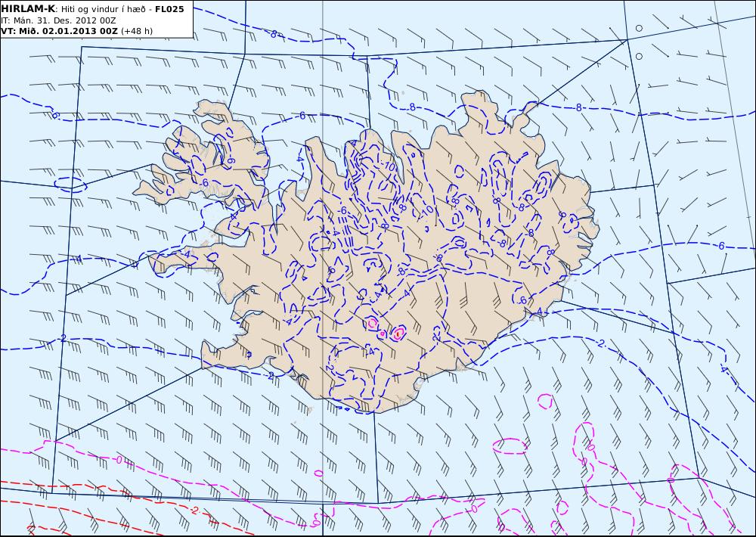Click the title line 'HIRLAM-K: Hiti og vindur í hæð - FL025'
Image resolution: width=756 pixels, height=537 pixels.
(92, 8)
